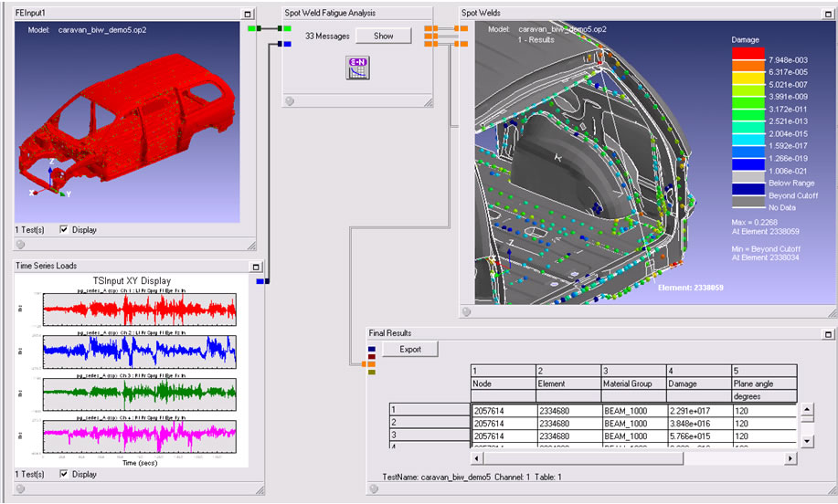Click the results table scroll down arrow
Screen dimensions: 838x504
coord(807,442)
